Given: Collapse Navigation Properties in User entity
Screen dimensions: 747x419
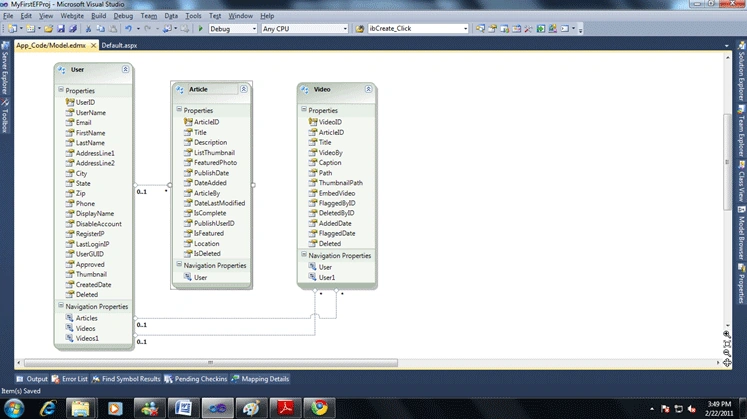Looking at the screenshot, I should click(x=61, y=305).
